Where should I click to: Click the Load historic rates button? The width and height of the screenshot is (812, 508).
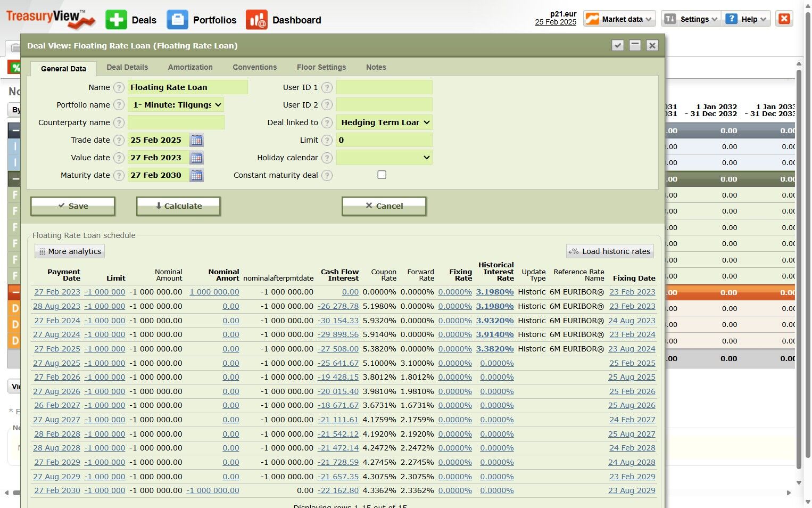coord(610,251)
